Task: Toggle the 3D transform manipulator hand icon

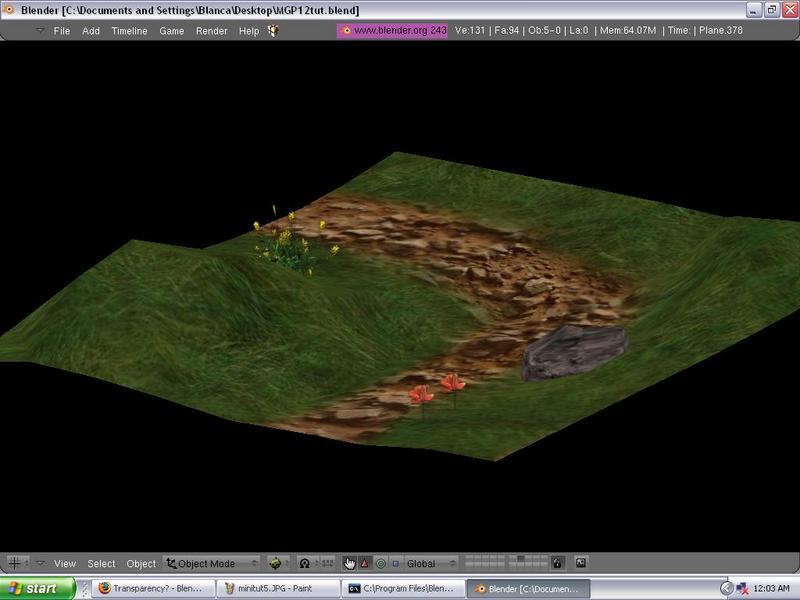Action: pos(349,563)
